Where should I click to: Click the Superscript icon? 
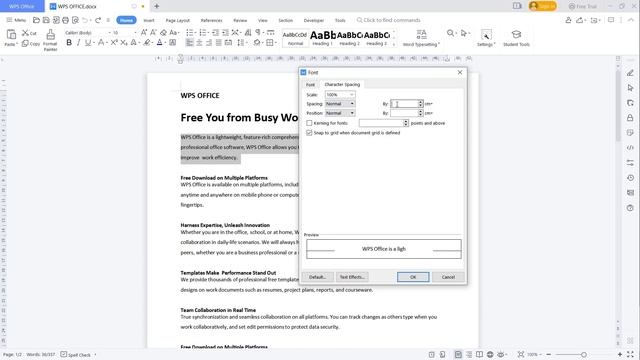[x=114, y=42]
